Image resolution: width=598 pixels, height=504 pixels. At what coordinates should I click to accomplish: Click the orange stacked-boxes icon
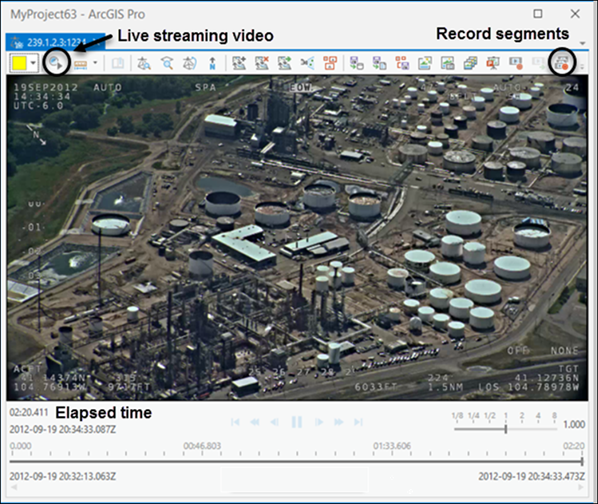pyautogui.click(x=330, y=63)
